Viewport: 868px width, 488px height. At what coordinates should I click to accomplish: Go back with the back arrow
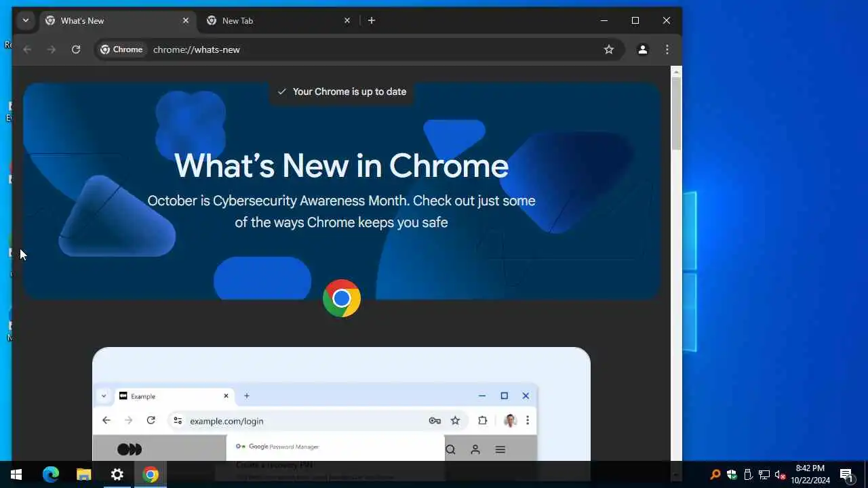27,49
